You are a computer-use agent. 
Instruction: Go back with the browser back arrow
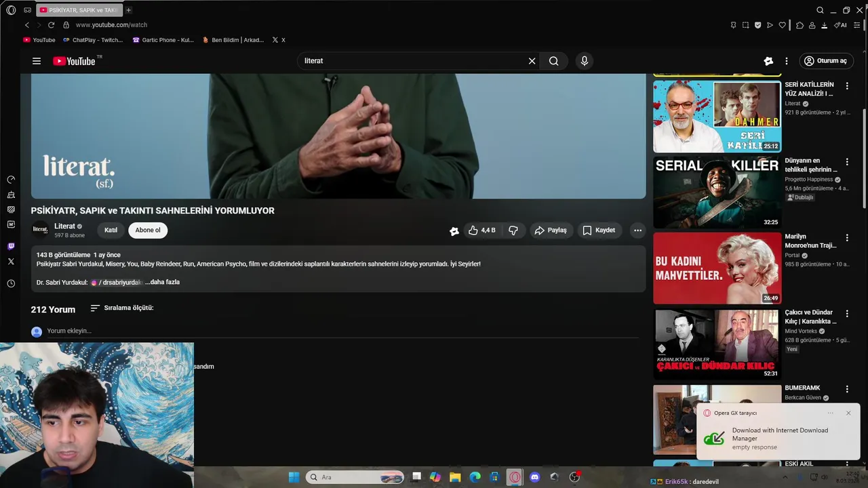pos(27,25)
